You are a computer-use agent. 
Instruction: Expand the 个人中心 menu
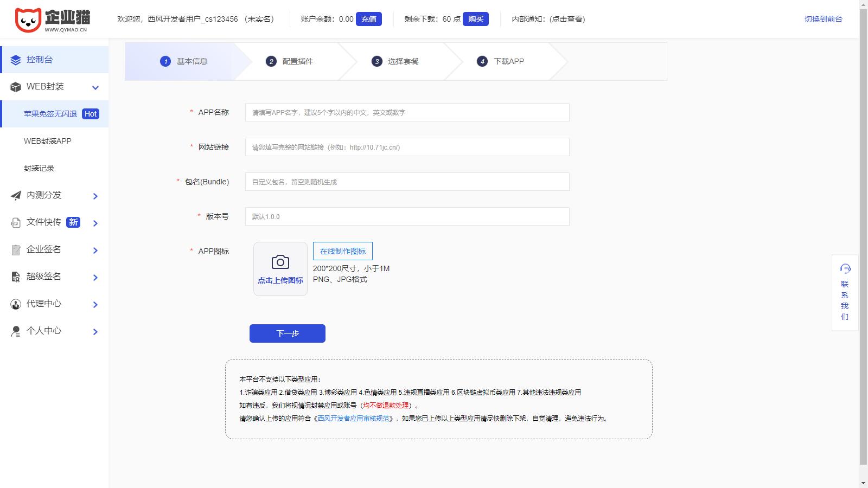point(95,332)
